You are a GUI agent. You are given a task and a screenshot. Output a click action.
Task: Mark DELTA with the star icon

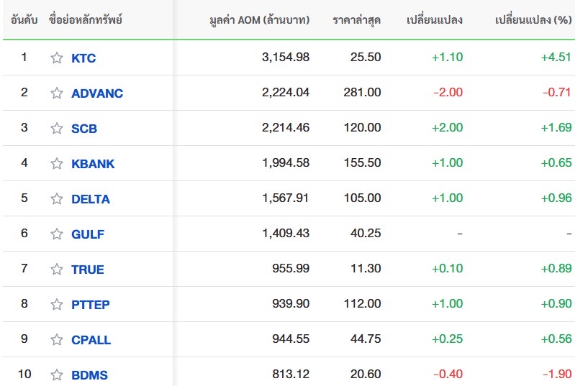[57, 199]
